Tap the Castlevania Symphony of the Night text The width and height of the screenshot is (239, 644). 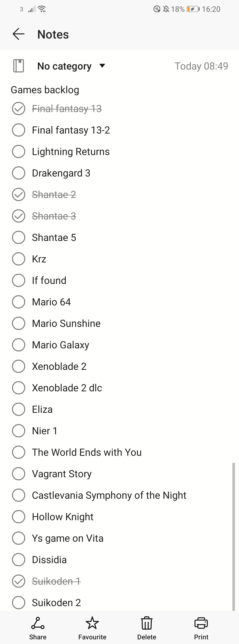[x=109, y=495]
